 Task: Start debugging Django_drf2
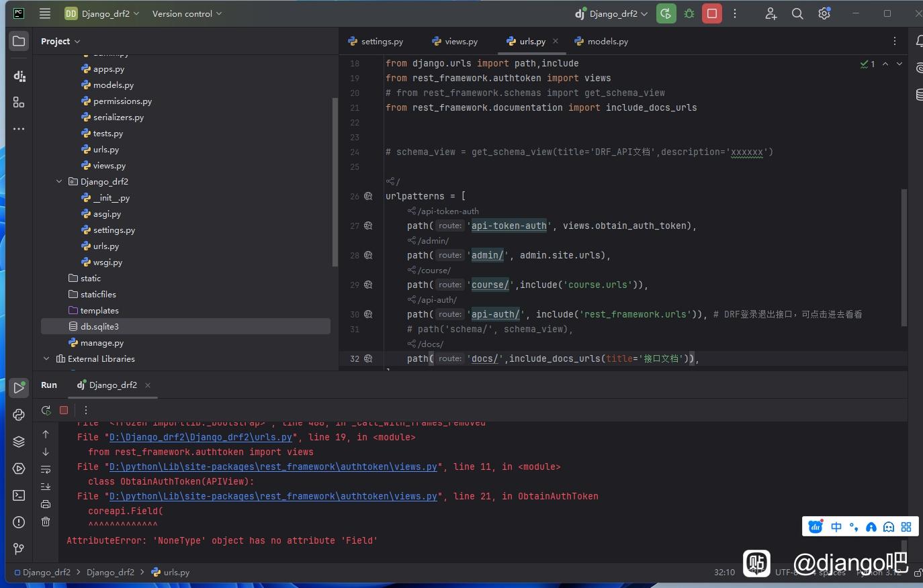689,13
